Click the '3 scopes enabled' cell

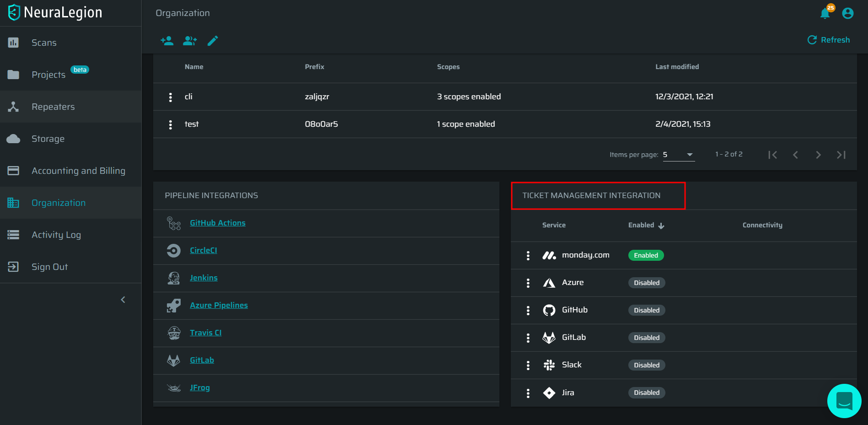(469, 97)
